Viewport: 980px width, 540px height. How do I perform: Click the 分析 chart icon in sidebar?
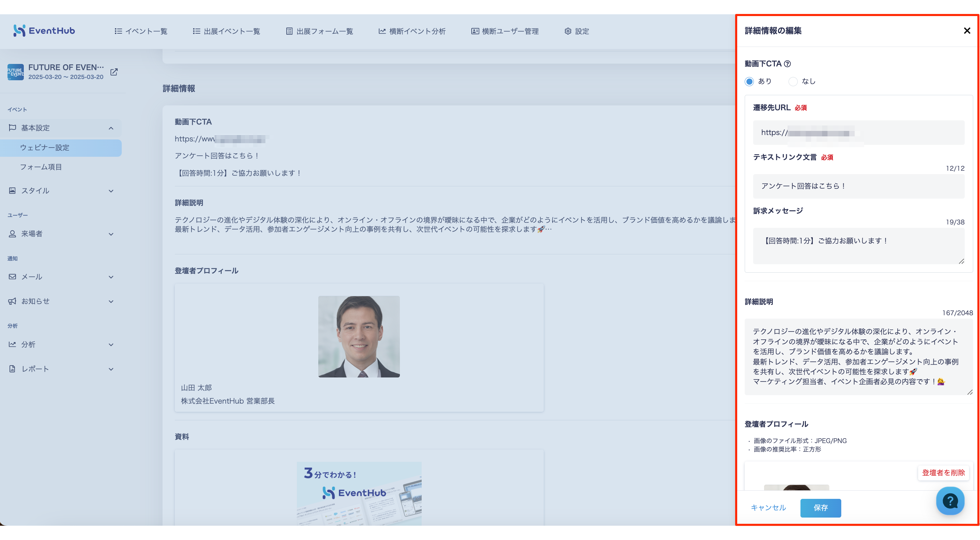(x=12, y=344)
